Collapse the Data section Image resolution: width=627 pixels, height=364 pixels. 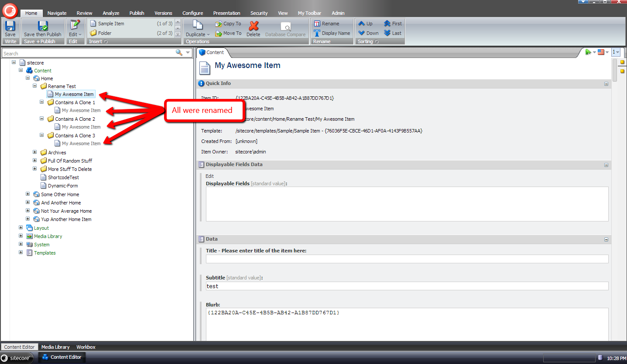point(606,239)
